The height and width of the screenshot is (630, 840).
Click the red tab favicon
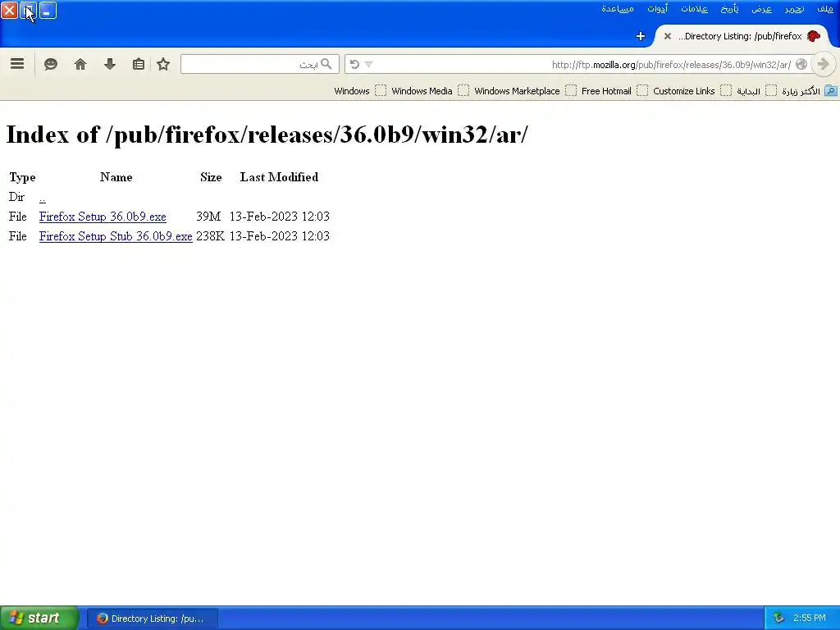tap(814, 36)
